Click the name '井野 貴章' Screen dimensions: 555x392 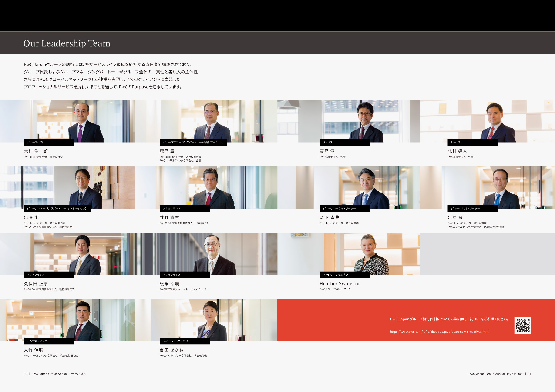(x=169, y=217)
